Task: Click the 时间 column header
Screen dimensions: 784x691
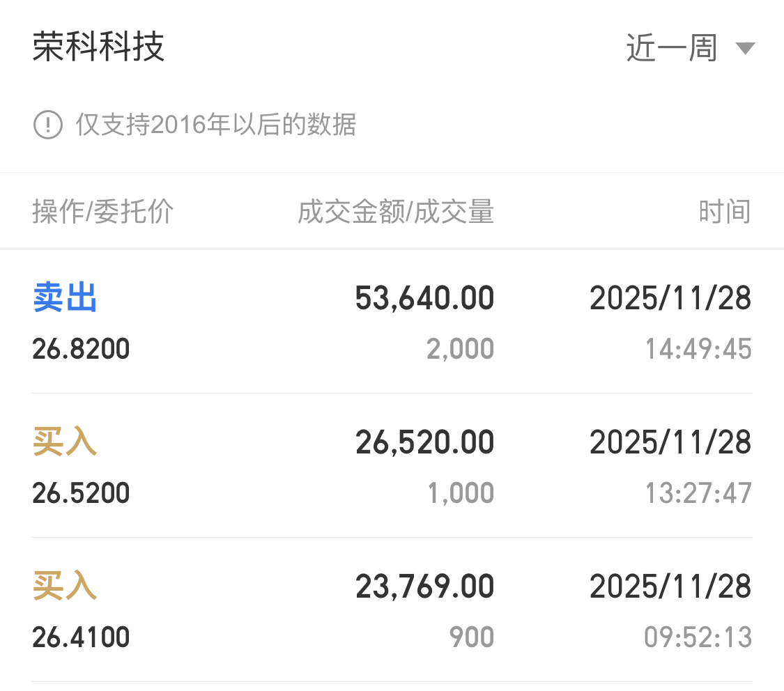Action: (x=725, y=212)
